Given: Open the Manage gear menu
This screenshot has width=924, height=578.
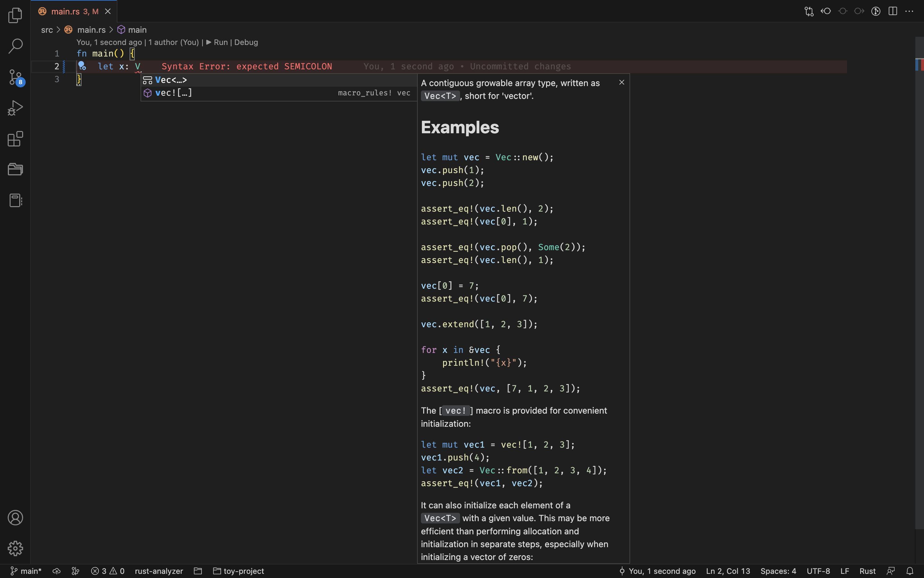Looking at the screenshot, I should pos(15,548).
